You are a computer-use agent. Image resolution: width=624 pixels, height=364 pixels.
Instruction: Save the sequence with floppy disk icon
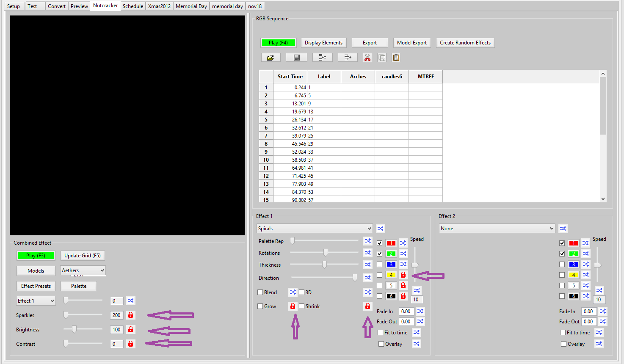tap(296, 58)
